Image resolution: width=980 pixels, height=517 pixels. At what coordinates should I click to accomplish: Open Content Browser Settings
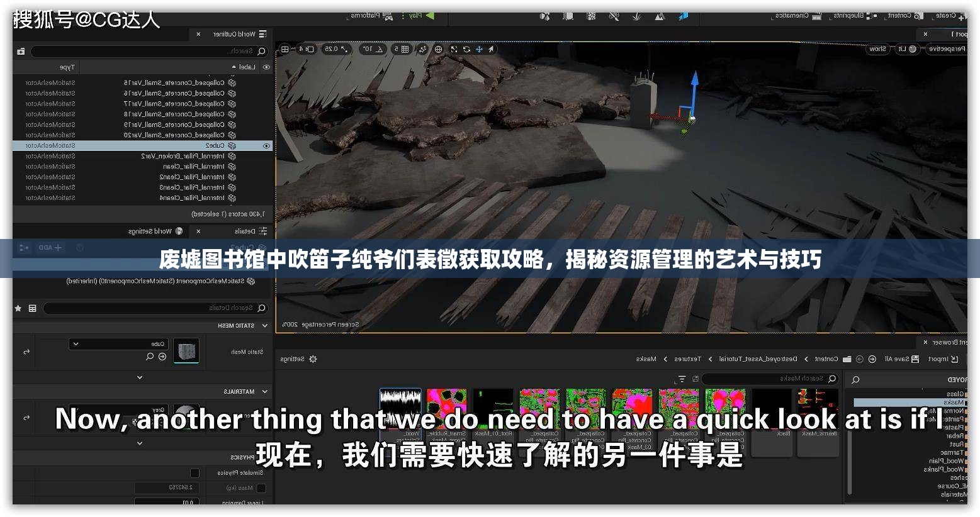[x=298, y=359]
